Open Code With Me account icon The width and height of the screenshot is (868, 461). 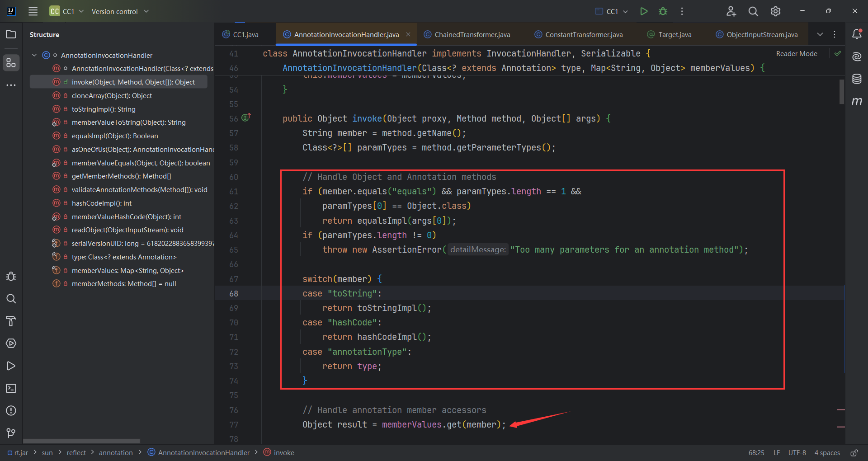[731, 11]
